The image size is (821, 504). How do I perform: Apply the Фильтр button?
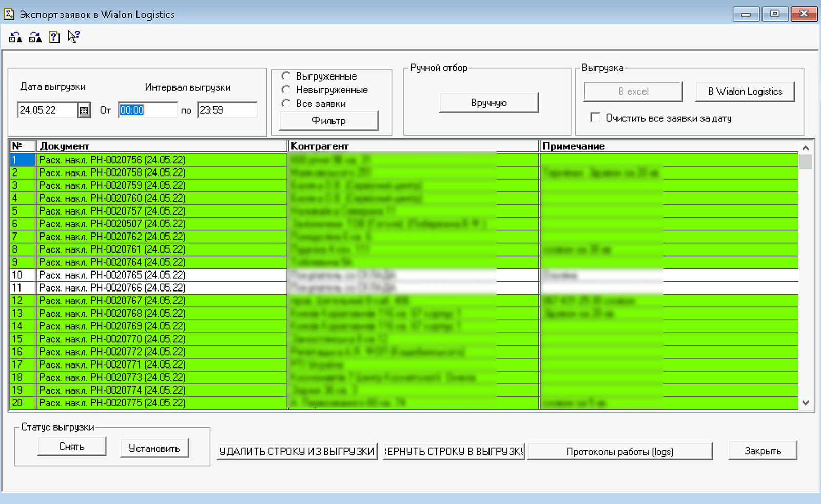click(x=328, y=121)
